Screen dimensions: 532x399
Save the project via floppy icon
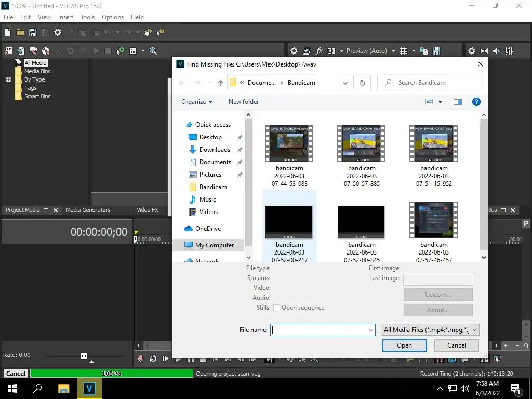[33, 32]
